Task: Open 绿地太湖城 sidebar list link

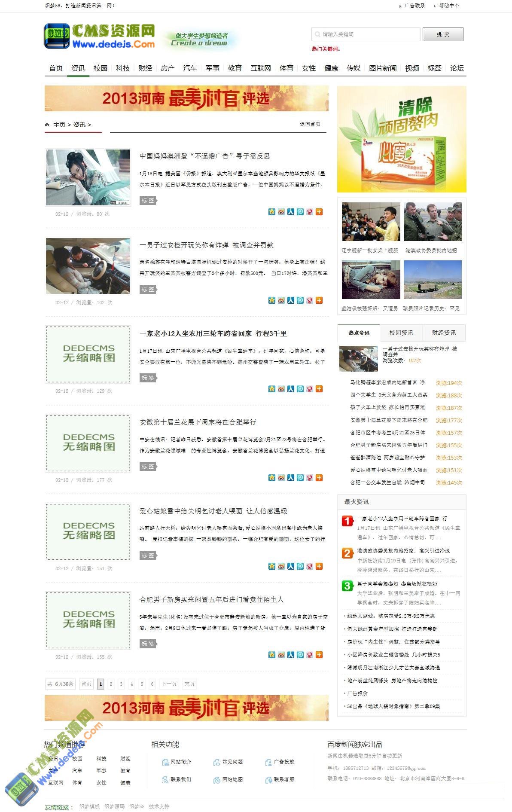Action: (x=391, y=616)
